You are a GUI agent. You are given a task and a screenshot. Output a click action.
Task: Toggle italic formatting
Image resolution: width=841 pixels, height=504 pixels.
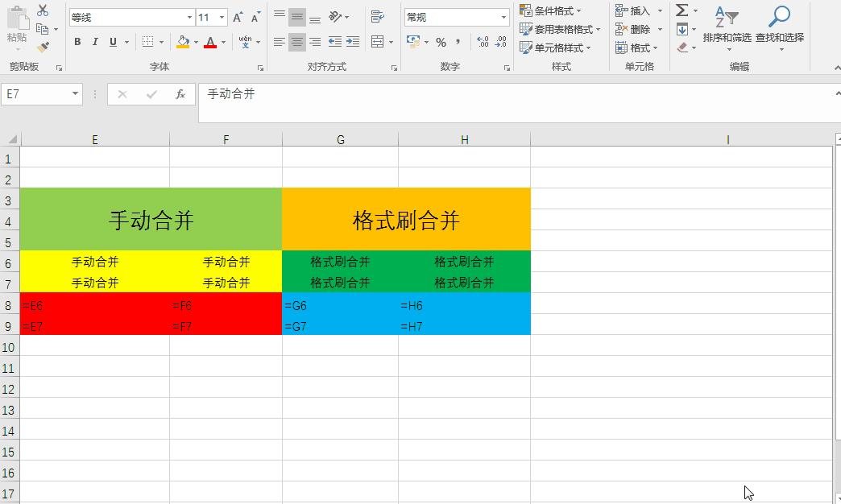95,41
